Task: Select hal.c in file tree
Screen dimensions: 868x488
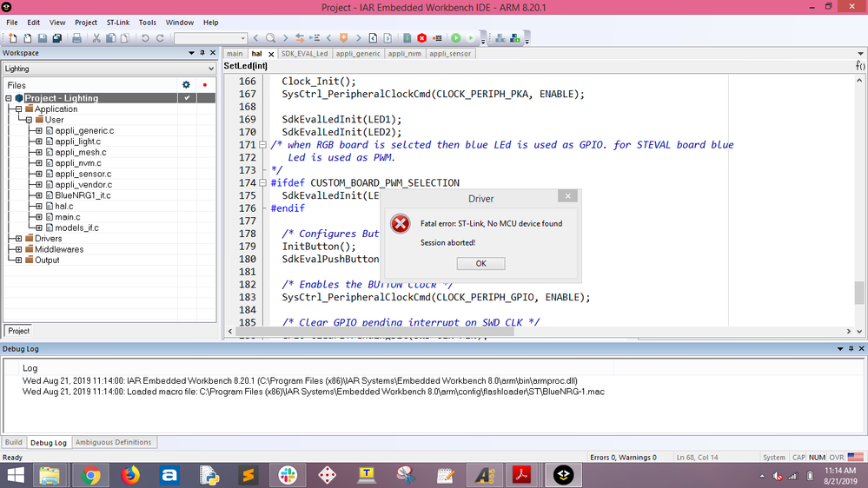Action: pyautogui.click(x=64, y=206)
